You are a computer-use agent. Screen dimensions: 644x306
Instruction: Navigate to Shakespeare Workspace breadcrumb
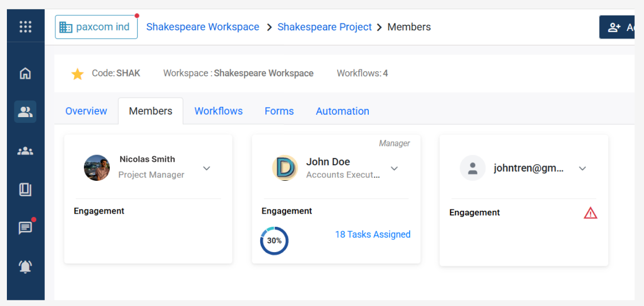203,27
